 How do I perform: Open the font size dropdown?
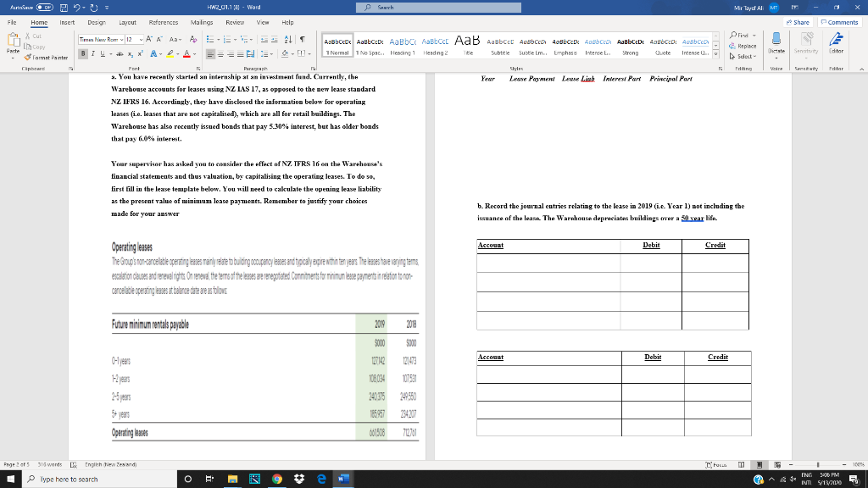click(x=141, y=39)
